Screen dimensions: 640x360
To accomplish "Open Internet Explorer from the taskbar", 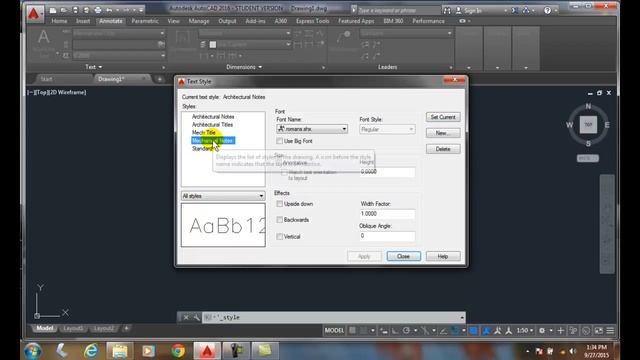I will point(91,351).
